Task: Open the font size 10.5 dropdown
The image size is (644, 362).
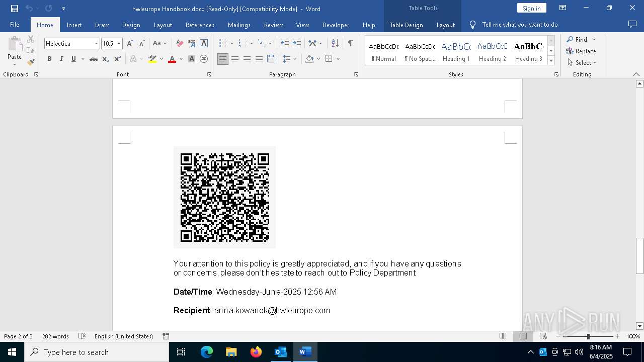Action: click(x=119, y=44)
